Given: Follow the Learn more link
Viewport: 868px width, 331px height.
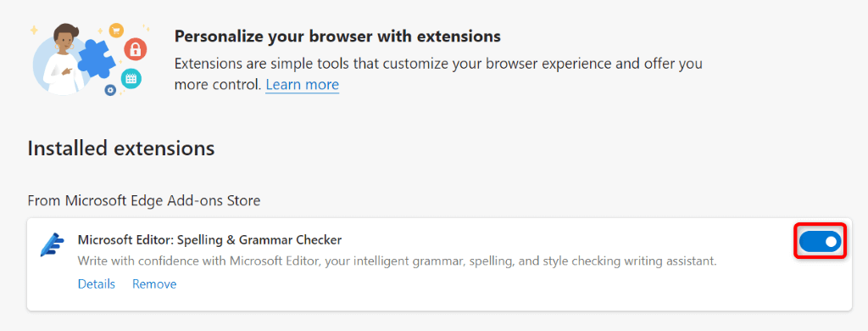Looking at the screenshot, I should (x=303, y=85).
